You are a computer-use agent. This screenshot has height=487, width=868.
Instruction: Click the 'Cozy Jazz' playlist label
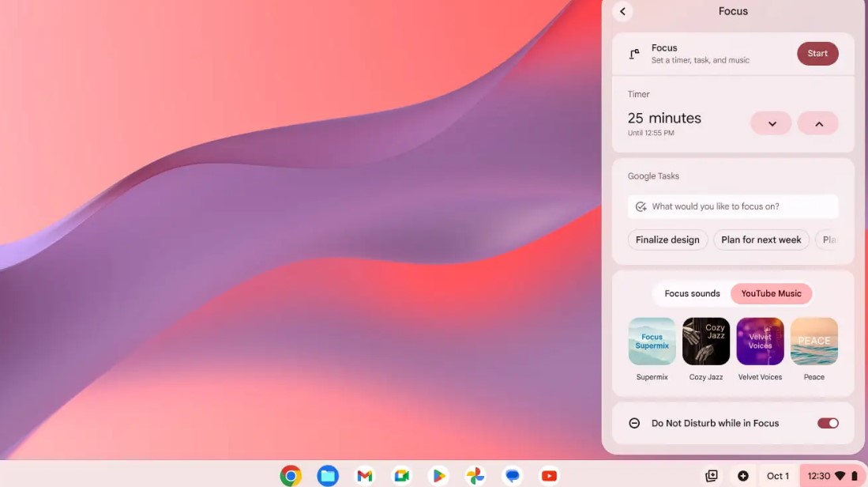click(x=706, y=377)
